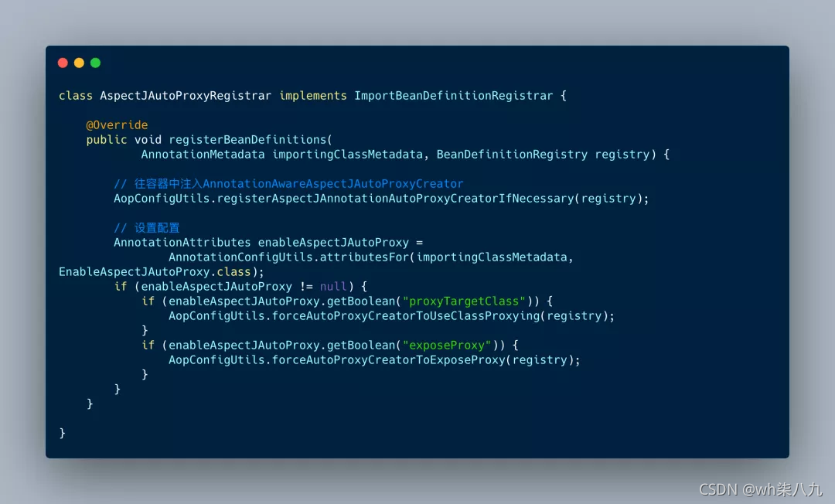Viewport: 835px width, 504px height.
Task: Click the null keyword
Action: 333,287
